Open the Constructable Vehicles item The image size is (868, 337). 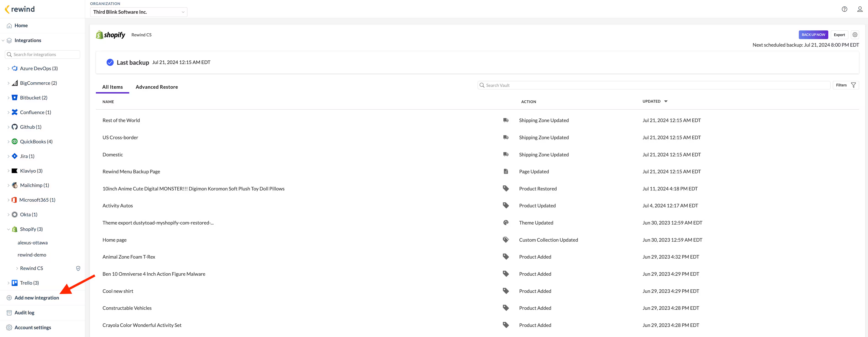point(127,308)
